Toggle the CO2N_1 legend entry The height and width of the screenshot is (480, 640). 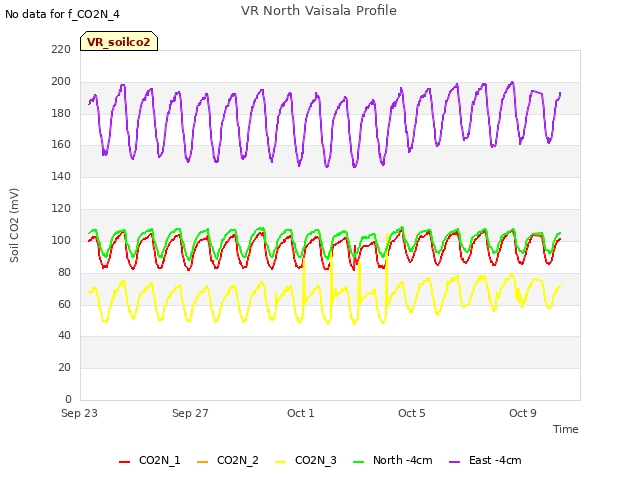coord(149,460)
